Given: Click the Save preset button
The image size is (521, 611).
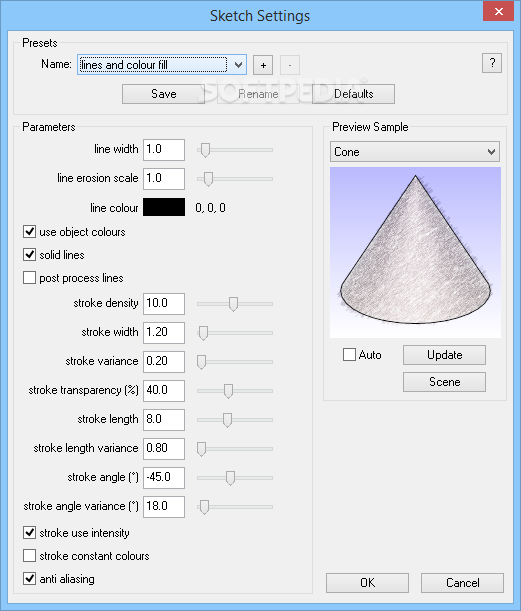Looking at the screenshot, I should coord(163,94).
